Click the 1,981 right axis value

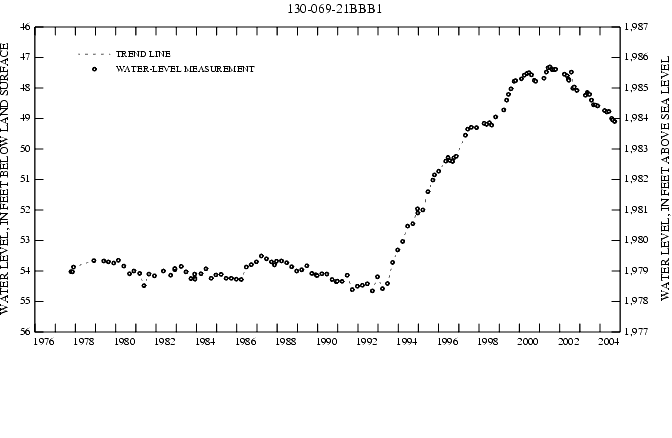pos(636,210)
